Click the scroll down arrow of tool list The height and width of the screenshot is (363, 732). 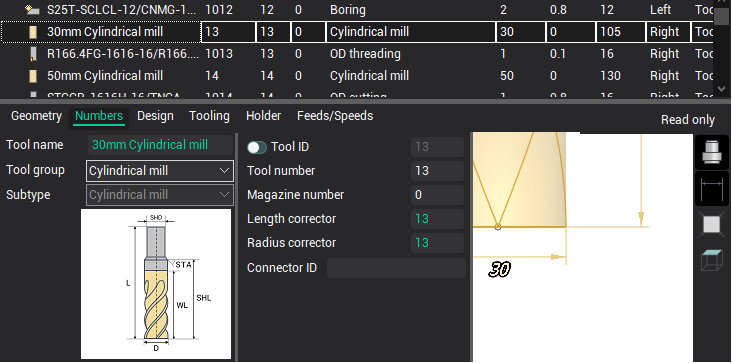pos(721,88)
